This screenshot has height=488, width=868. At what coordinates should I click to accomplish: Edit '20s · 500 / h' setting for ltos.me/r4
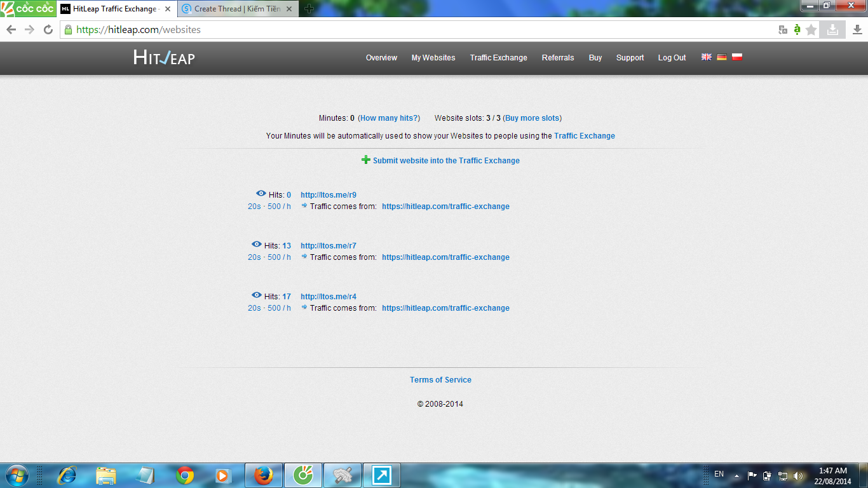tap(269, 308)
